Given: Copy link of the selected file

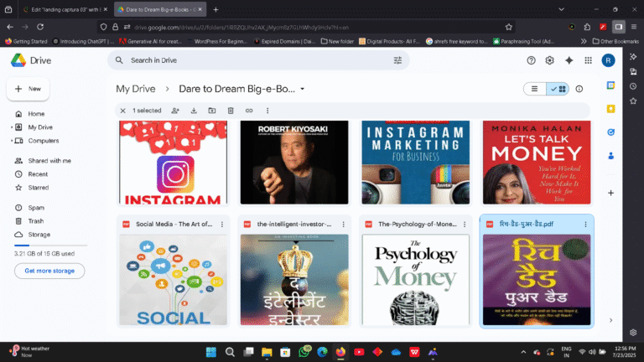Looking at the screenshot, I should point(249,111).
